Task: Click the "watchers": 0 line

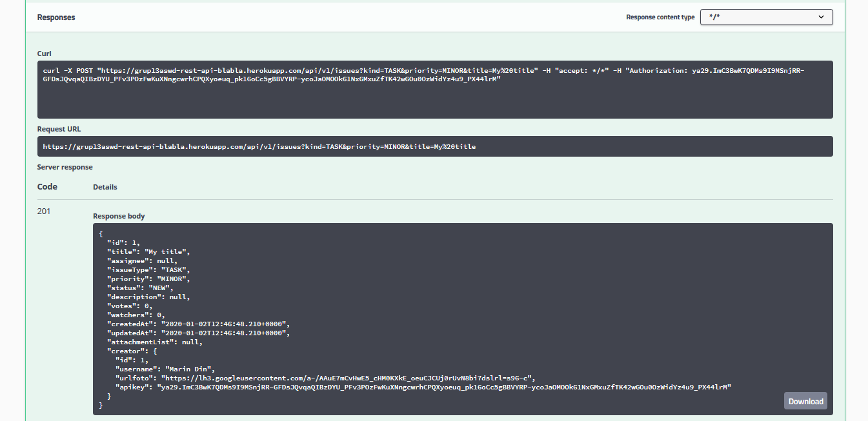Action: 136,315
